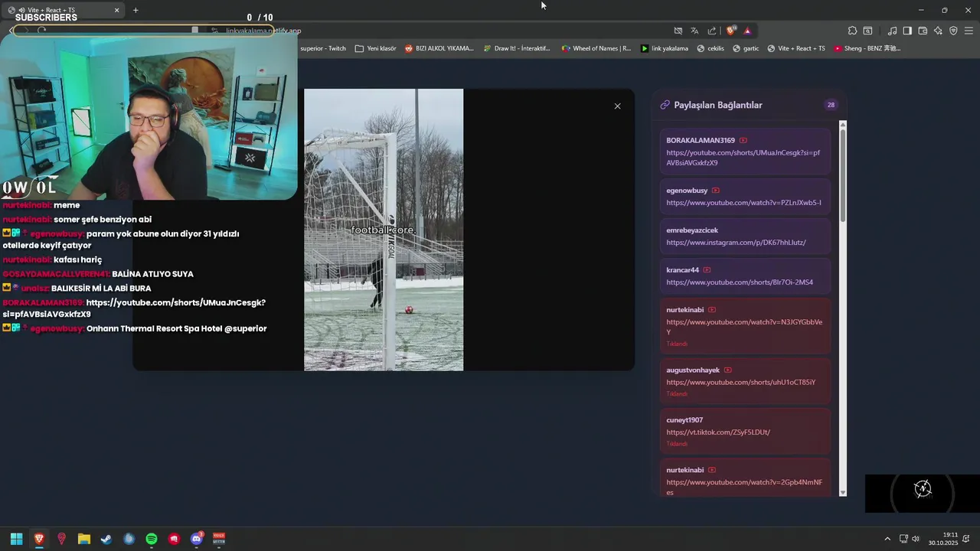Open the Brave VPN shield icon

point(953,31)
